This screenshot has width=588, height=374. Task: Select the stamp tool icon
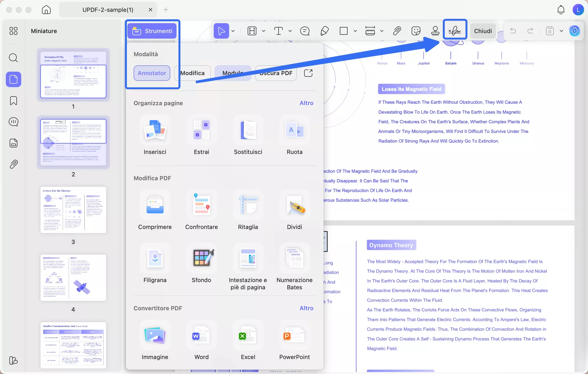(x=435, y=31)
